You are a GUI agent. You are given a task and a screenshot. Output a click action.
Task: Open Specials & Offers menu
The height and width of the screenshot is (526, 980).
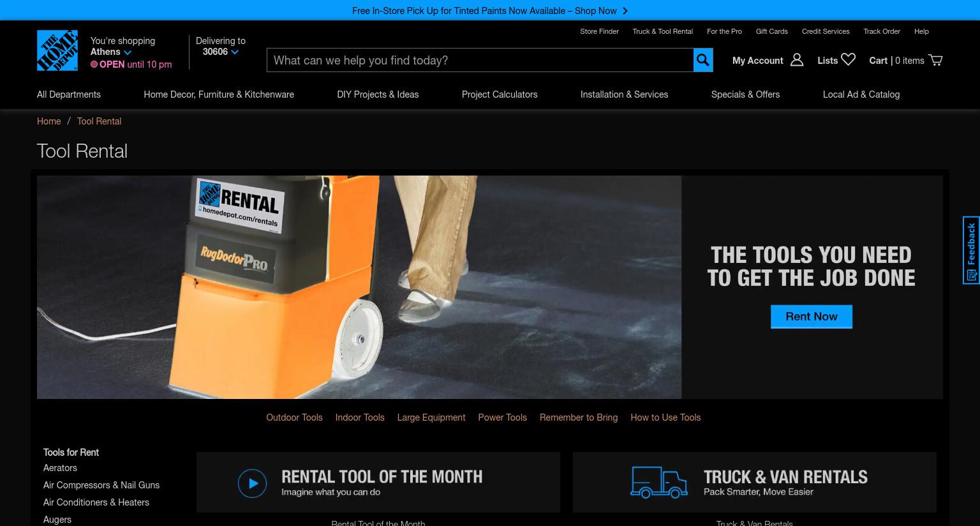(x=745, y=94)
